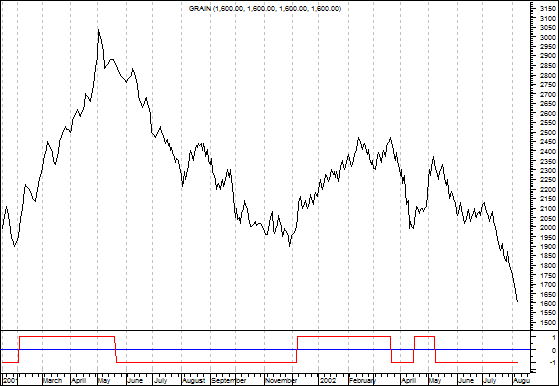The image size is (559, 386).
Task: Click the June label after first May
Action: pos(135,381)
